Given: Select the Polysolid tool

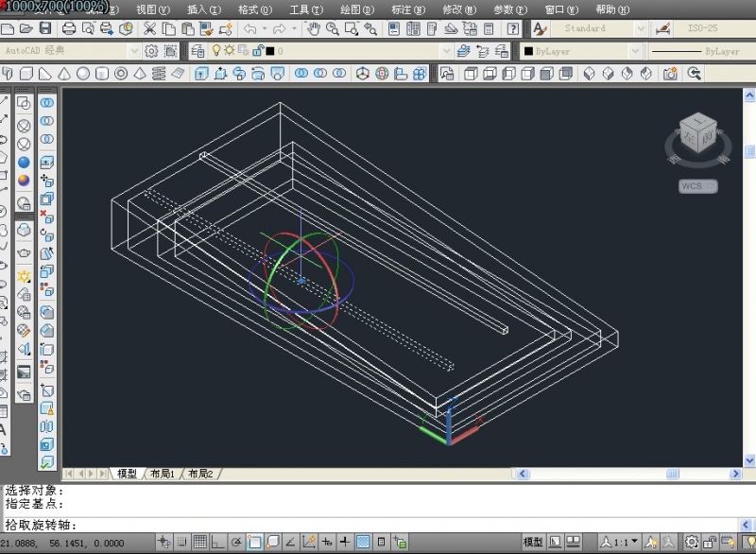Looking at the screenshot, I should pos(8,74).
